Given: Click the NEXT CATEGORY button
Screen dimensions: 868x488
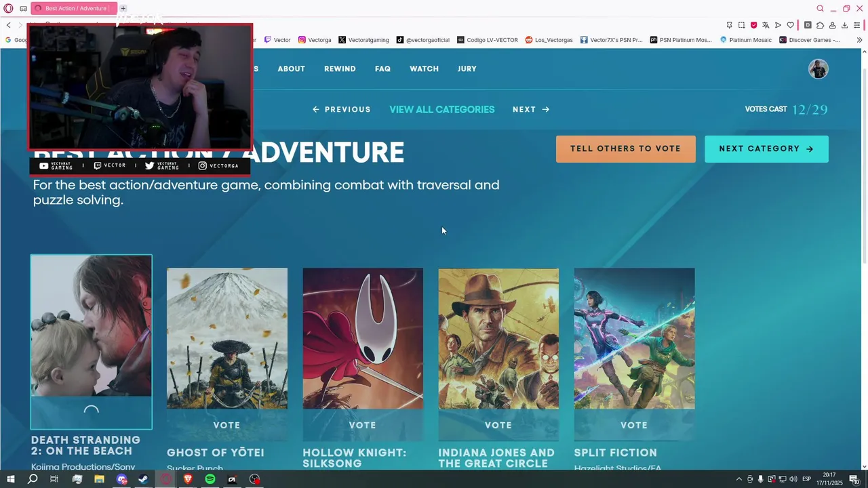Looking at the screenshot, I should (x=766, y=149).
